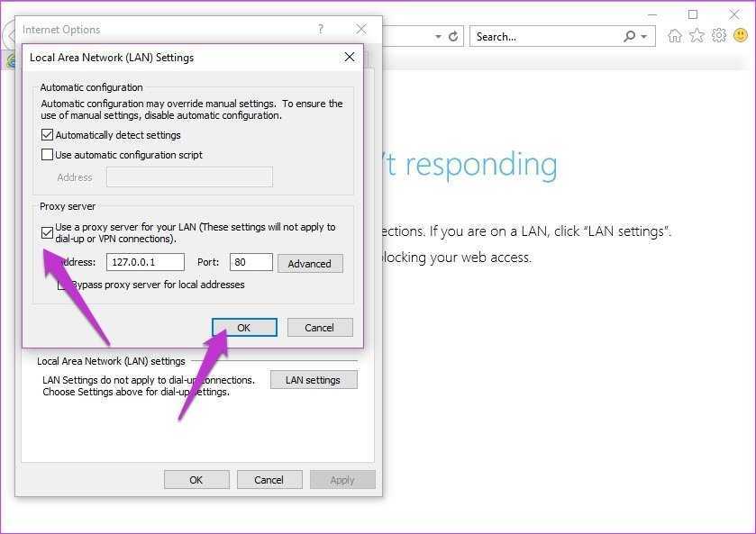The image size is (756, 534).
Task: Uncheck Use a proxy server for your LAN
Action: pyautogui.click(x=47, y=233)
